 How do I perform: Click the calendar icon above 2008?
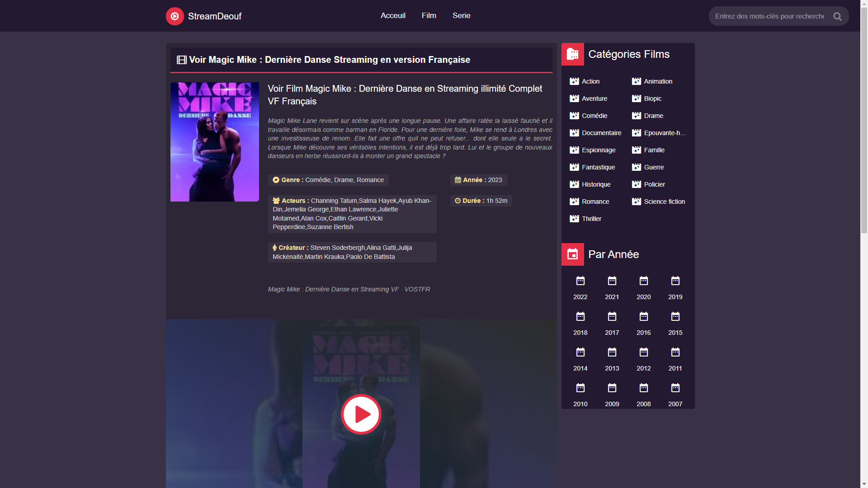click(x=644, y=388)
